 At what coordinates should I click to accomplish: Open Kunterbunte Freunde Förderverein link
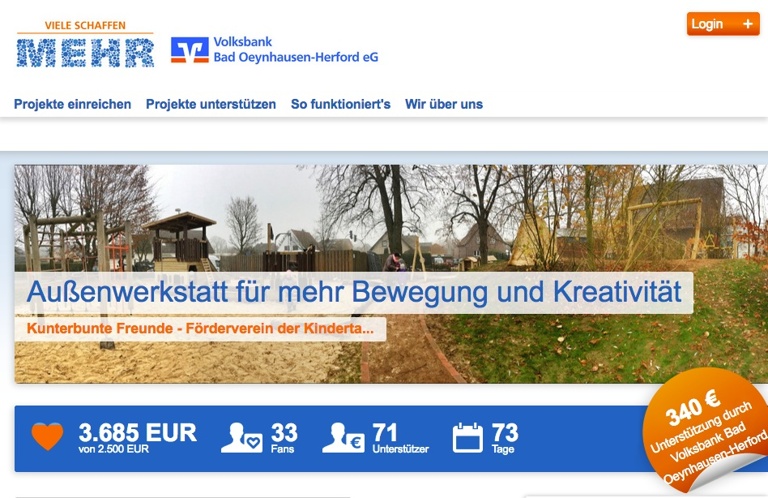pos(200,328)
